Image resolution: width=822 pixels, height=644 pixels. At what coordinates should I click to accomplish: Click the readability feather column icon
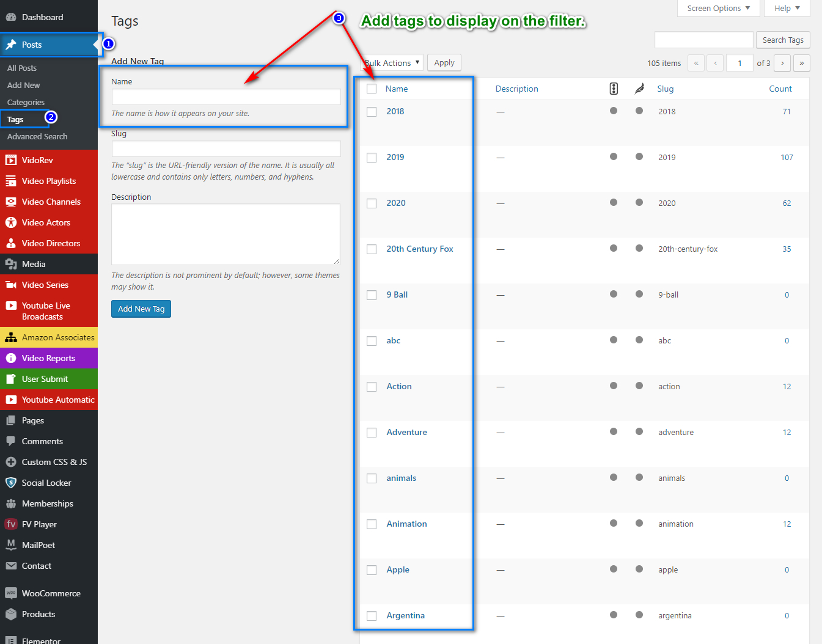click(639, 89)
